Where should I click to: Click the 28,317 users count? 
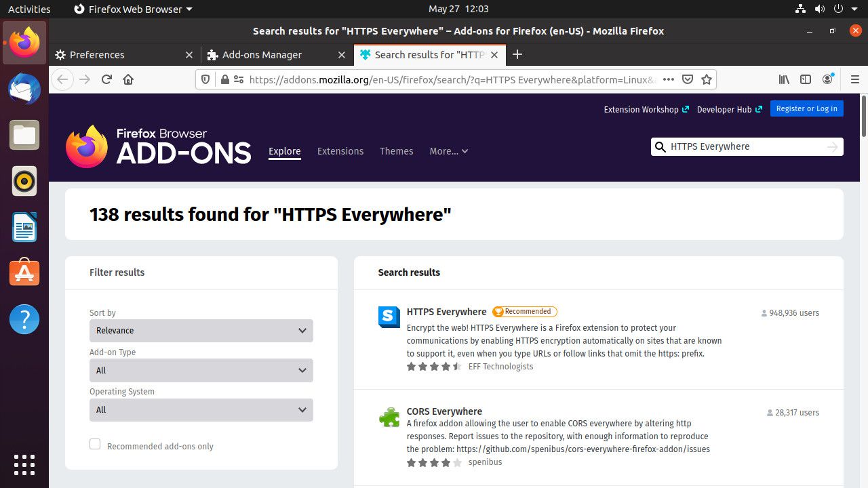(793, 413)
